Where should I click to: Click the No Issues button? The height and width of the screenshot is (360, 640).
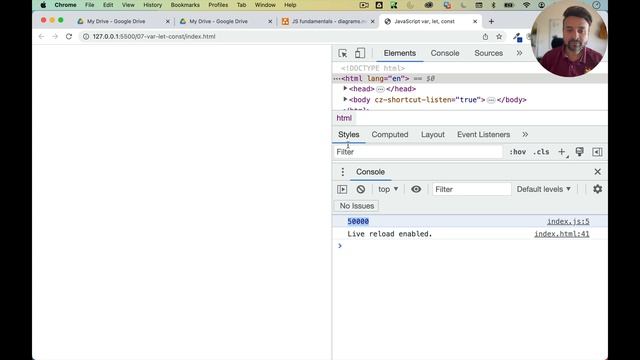357,206
